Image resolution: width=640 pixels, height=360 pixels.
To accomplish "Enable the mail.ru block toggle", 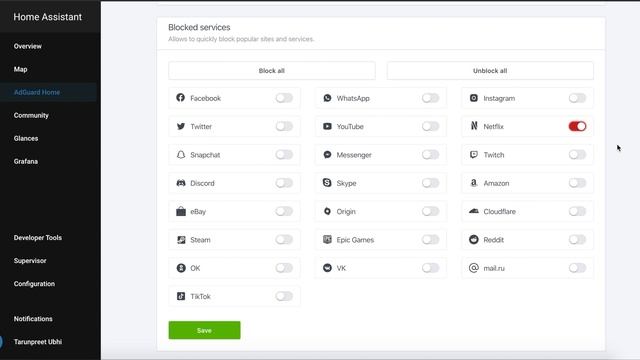I will [577, 268].
